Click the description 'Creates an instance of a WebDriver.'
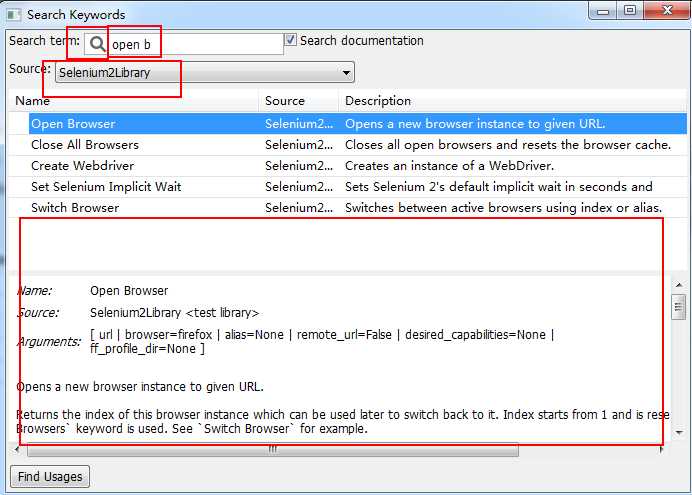The width and height of the screenshot is (692, 495). coord(449,166)
